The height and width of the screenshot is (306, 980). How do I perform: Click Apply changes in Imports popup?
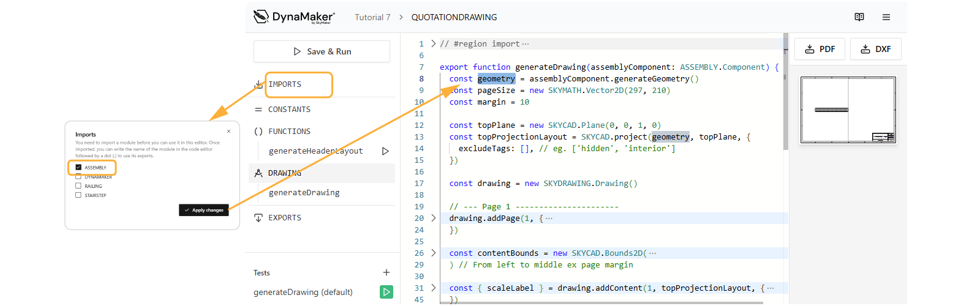(204, 210)
